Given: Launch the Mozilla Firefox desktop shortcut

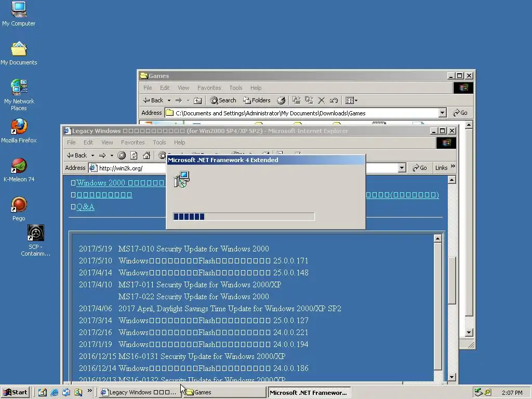Looking at the screenshot, I should coord(19,130).
